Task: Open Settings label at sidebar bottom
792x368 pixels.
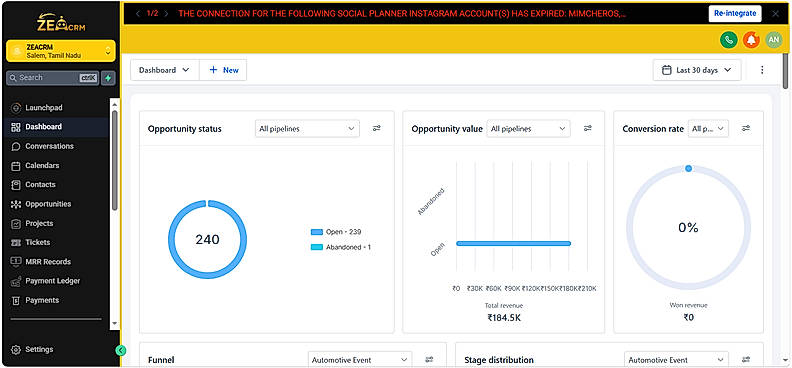Action: [x=39, y=349]
